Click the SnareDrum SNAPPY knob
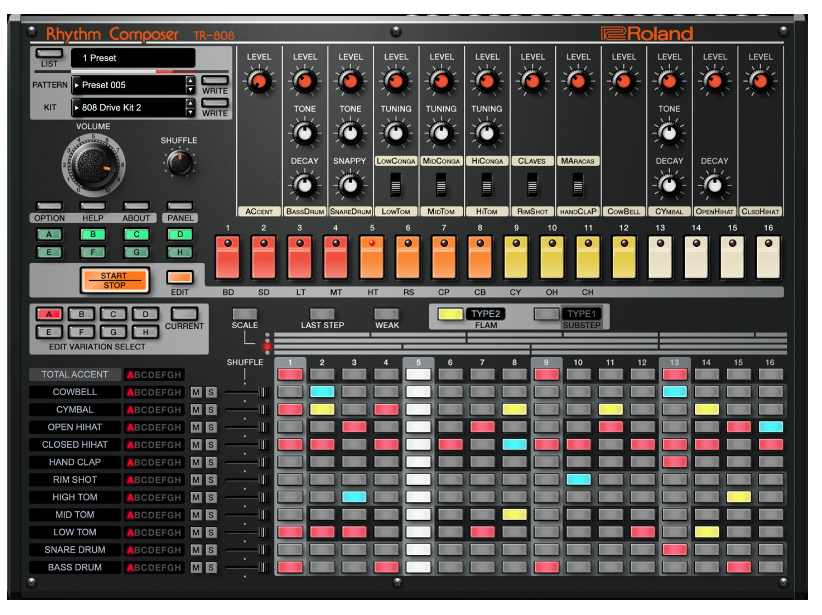The height and width of the screenshot is (615, 822). tap(350, 185)
